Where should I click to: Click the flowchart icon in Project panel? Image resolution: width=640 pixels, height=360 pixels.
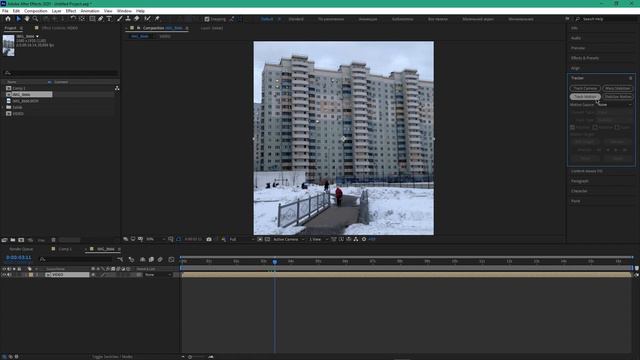click(x=117, y=88)
